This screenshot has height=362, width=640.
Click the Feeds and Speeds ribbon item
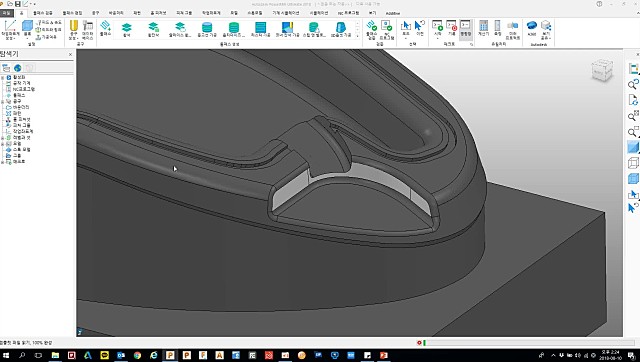49,22
